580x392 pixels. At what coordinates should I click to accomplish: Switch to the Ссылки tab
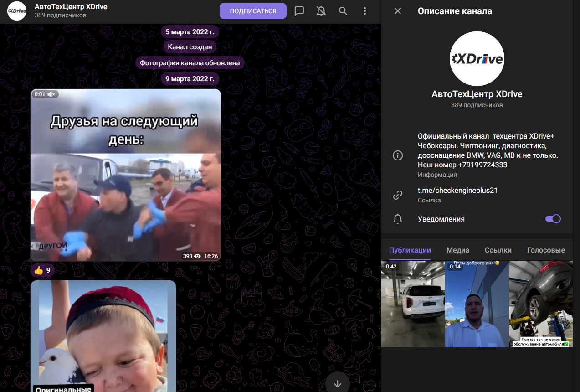click(498, 250)
